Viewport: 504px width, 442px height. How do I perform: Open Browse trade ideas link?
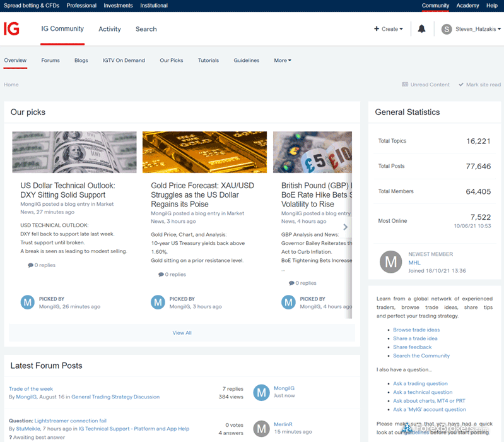(x=416, y=330)
